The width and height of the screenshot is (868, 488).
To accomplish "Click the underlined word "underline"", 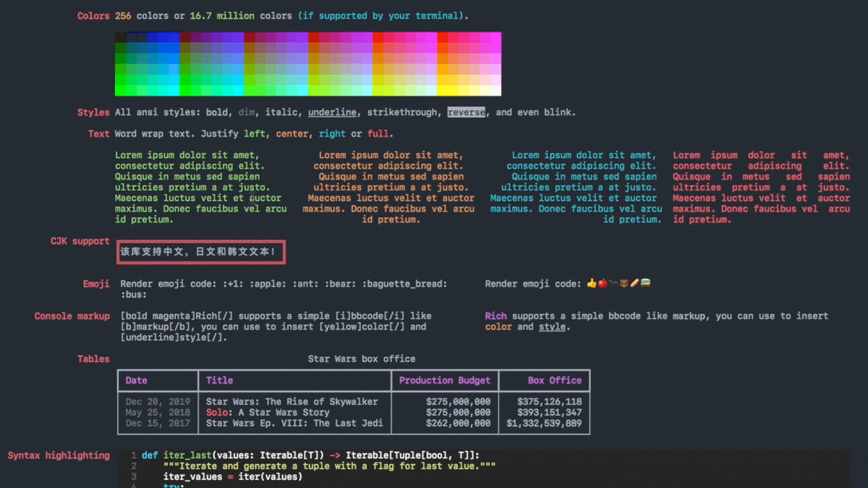I will 332,112.
